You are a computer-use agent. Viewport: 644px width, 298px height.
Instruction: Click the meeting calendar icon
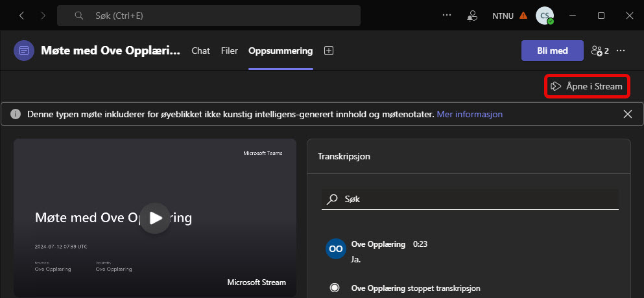[24, 51]
